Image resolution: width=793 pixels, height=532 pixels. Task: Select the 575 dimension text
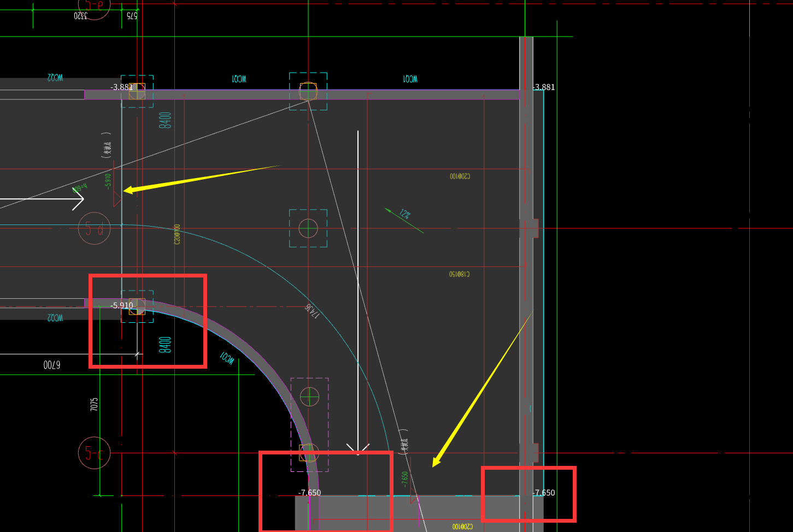click(132, 15)
